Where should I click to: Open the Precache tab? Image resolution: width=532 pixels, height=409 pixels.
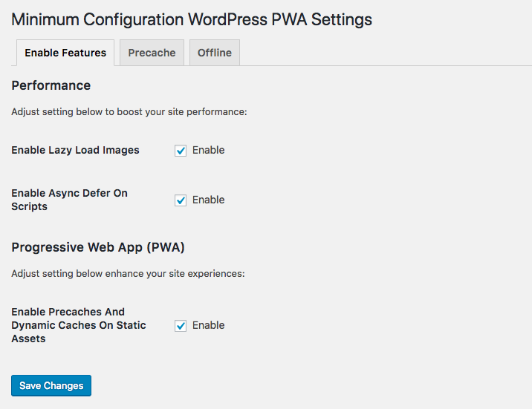(x=152, y=53)
